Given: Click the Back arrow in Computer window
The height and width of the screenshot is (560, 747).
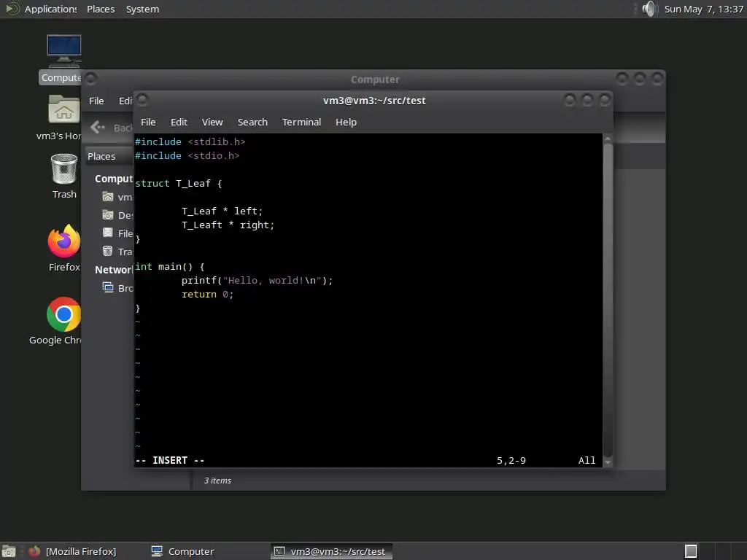Looking at the screenshot, I should pos(98,127).
